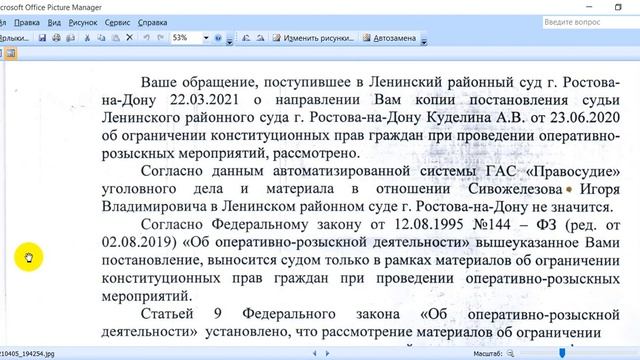
Task: Click the Масштаб zoom slider handle
Action: (x=562, y=353)
